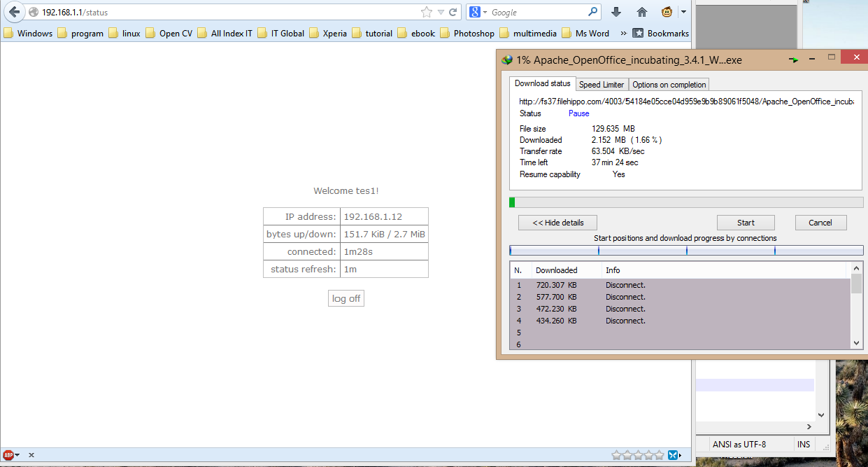Open the linux bookmarks folder
Viewport: 868px width, 467px height.
click(x=124, y=33)
